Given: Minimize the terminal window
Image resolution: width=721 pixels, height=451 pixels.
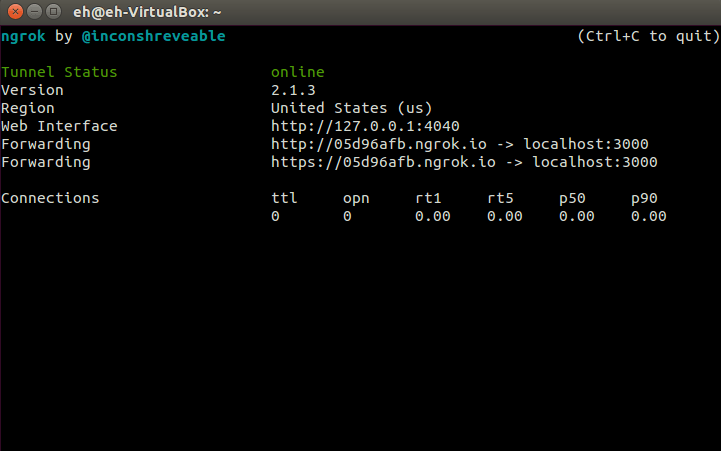Looking at the screenshot, I should click(33, 11).
